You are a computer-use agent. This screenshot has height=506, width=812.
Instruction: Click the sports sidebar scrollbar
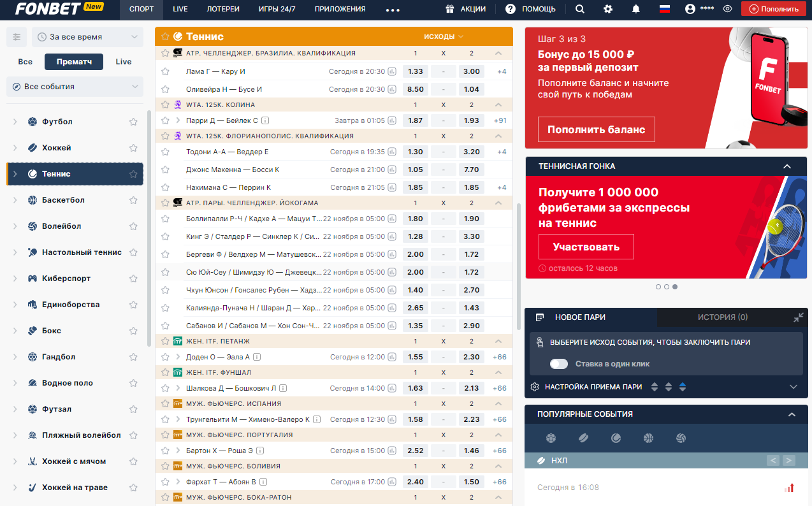pyautogui.click(x=149, y=228)
